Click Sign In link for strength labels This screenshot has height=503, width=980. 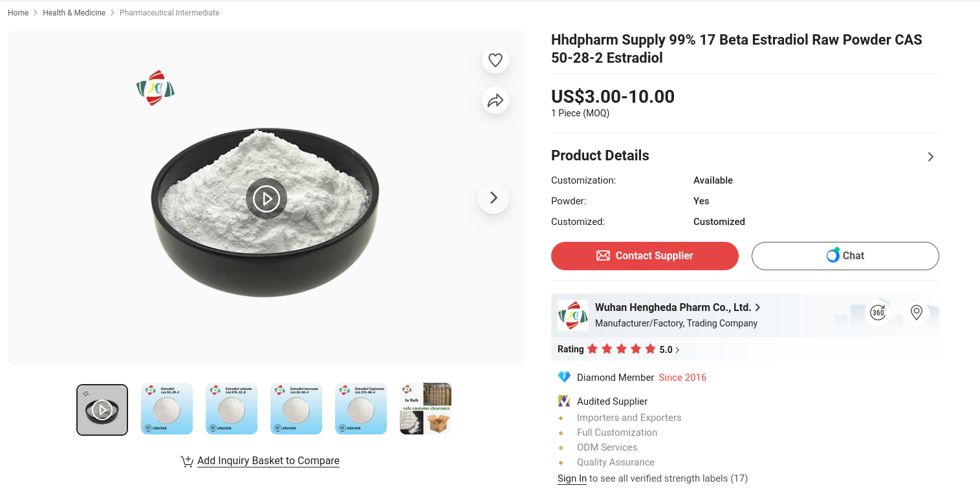pos(572,478)
